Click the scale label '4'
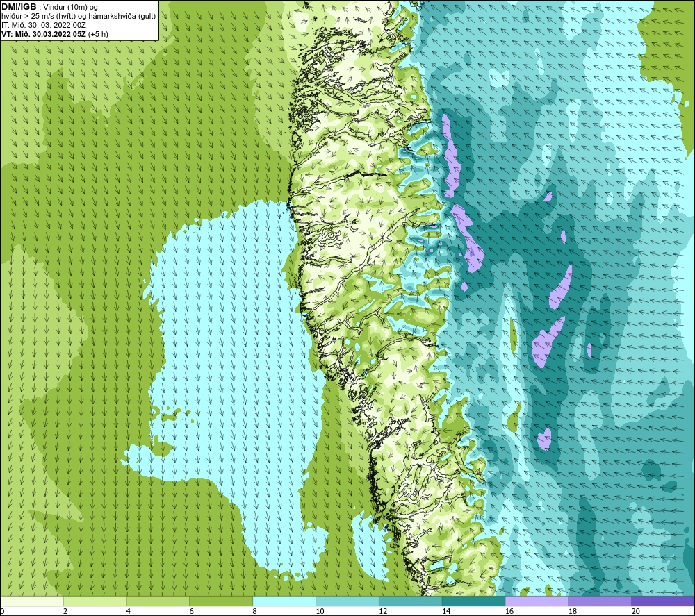 point(128,611)
